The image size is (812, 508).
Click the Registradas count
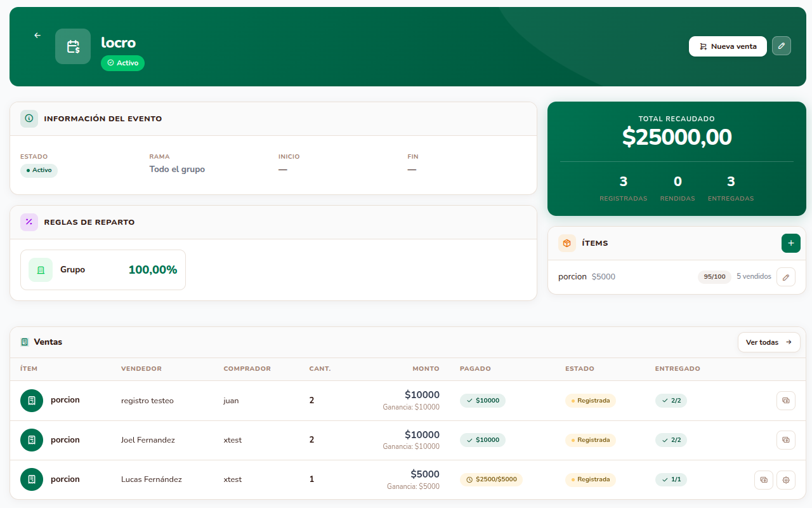[624, 182]
